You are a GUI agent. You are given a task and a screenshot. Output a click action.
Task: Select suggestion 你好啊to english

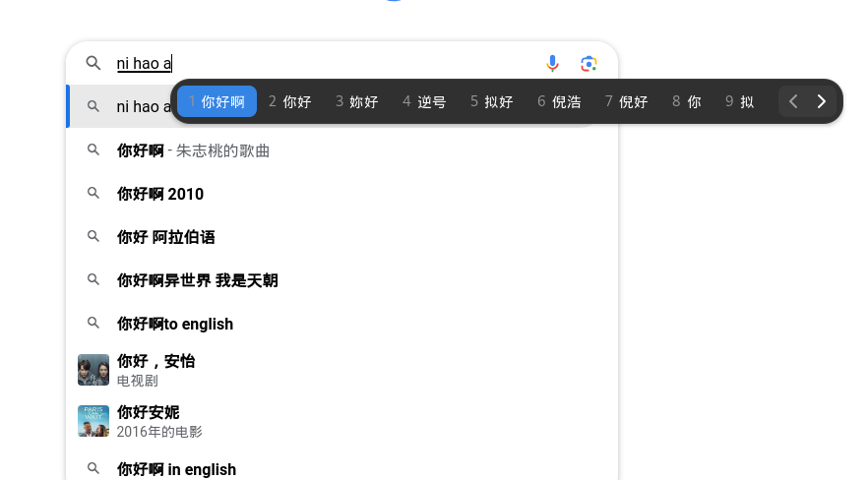click(342, 324)
